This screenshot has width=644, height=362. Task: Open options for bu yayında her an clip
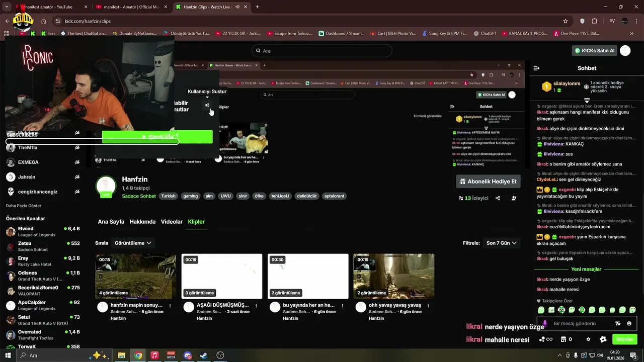343,305
